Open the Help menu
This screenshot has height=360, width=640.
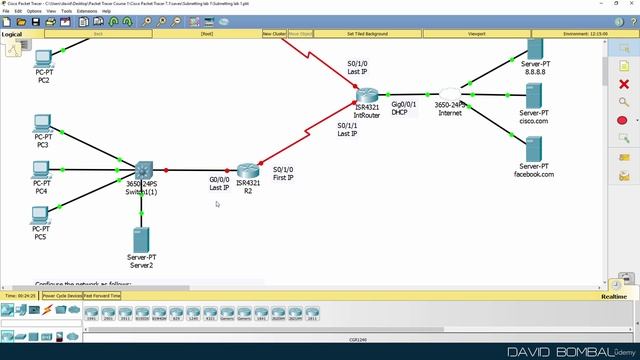pos(106,11)
